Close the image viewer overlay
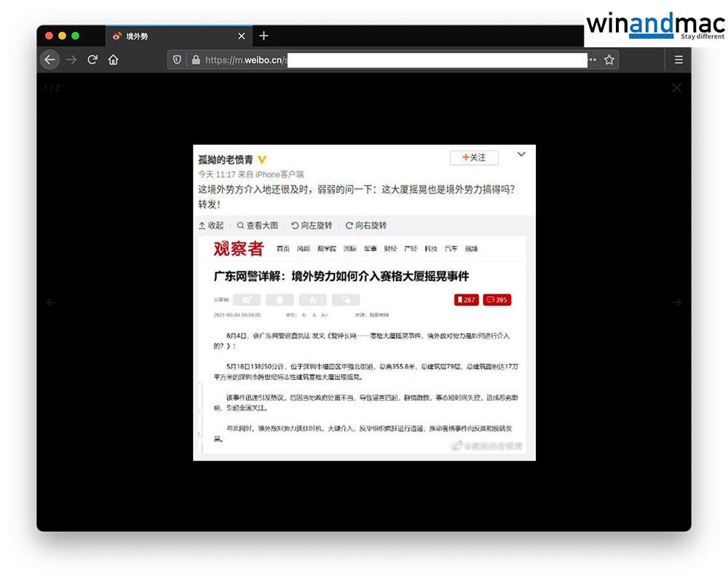728x580 pixels. point(676,88)
